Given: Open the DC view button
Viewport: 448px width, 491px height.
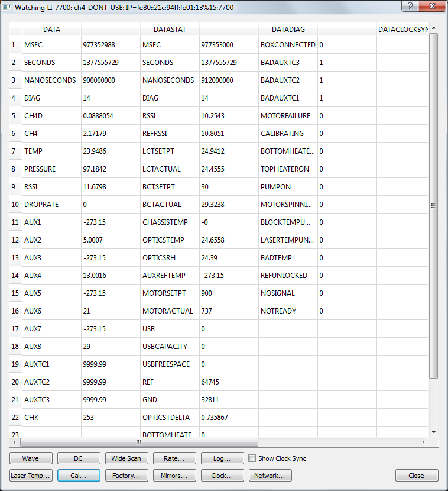Looking at the screenshot, I should point(79,458).
